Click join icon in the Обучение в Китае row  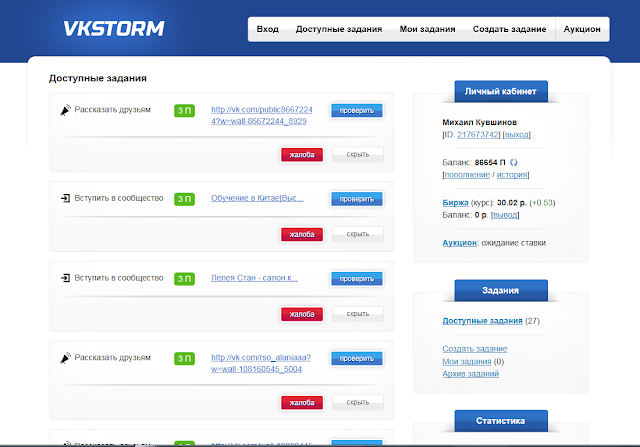(65, 198)
